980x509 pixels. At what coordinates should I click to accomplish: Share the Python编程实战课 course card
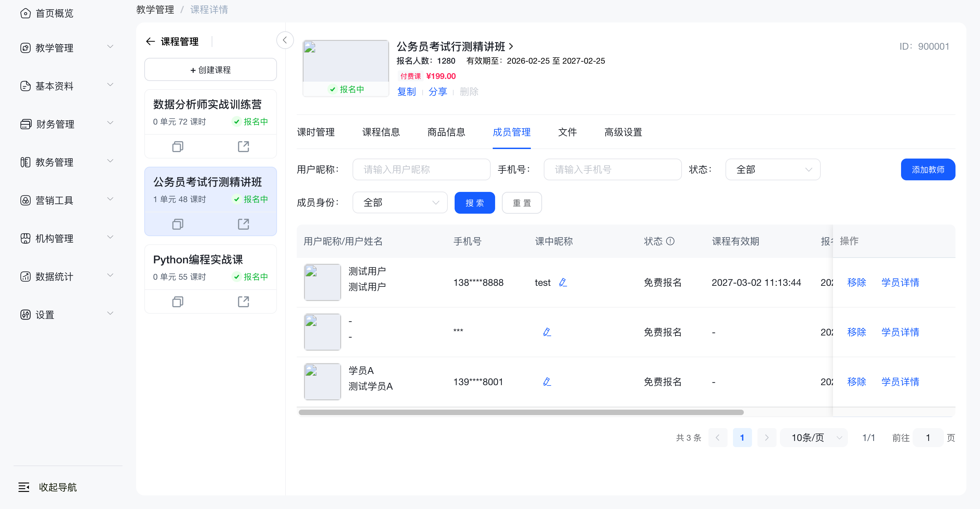244,302
